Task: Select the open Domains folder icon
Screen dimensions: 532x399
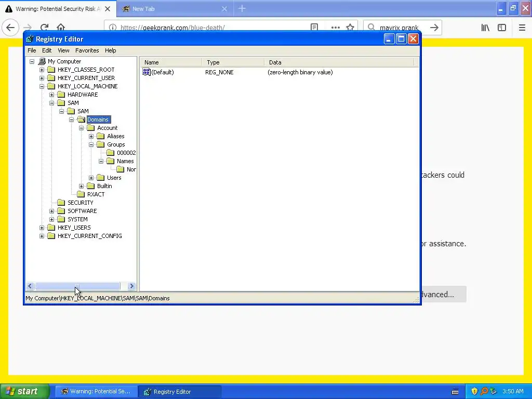Action: pos(81,119)
